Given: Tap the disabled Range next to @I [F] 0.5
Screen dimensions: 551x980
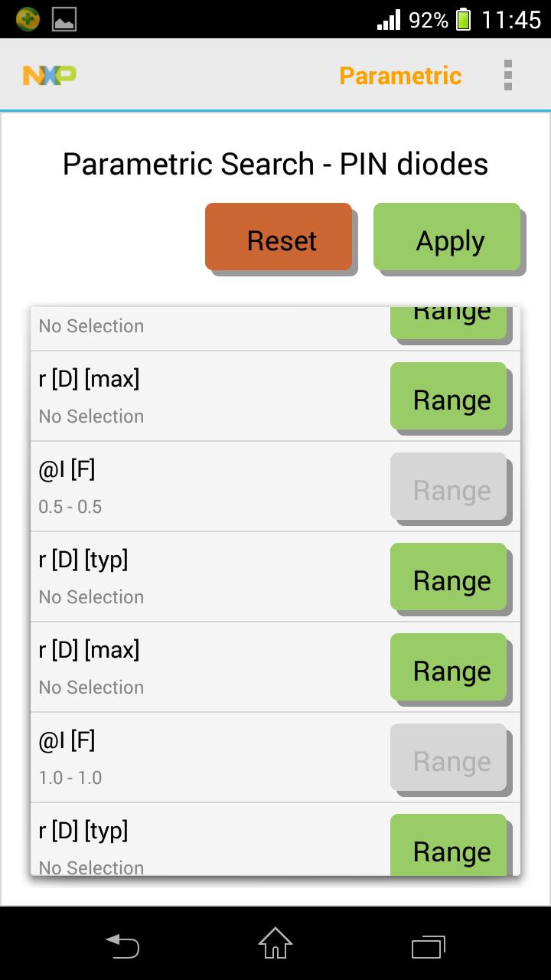Looking at the screenshot, I should (x=451, y=488).
